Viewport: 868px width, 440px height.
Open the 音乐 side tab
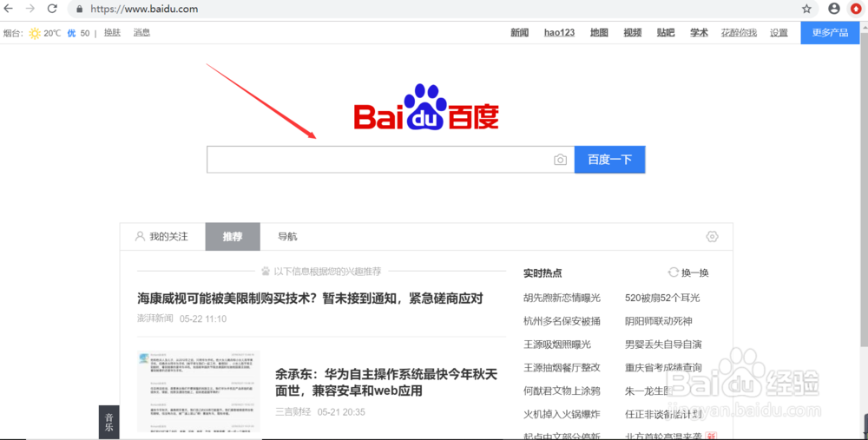click(x=109, y=423)
